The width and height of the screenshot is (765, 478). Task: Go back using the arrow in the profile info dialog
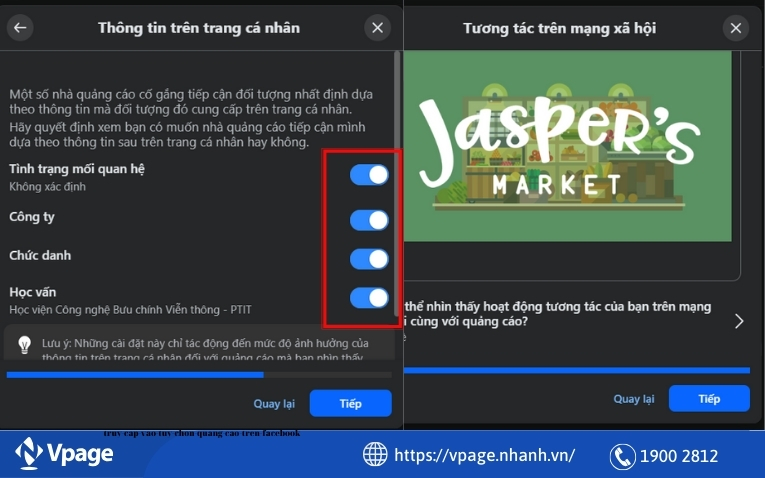[20, 28]
